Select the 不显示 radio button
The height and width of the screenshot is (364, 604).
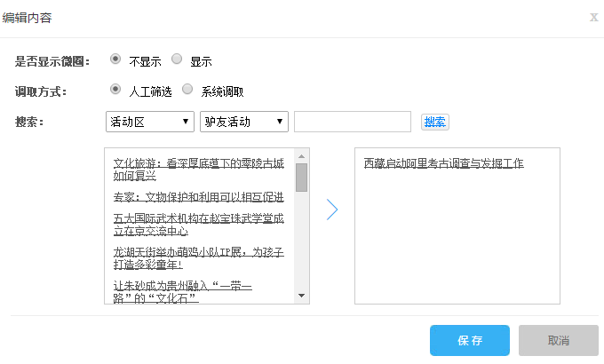115,59
